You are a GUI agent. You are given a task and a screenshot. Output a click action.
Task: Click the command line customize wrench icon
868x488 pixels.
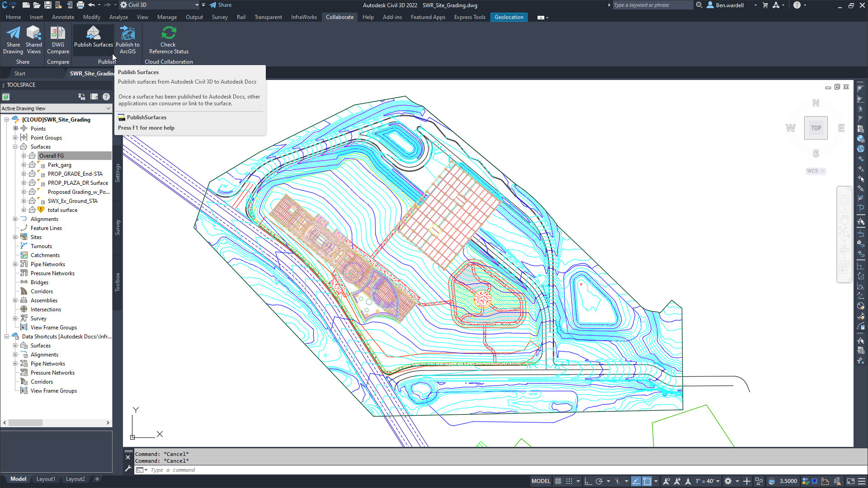tap(128, 469)
